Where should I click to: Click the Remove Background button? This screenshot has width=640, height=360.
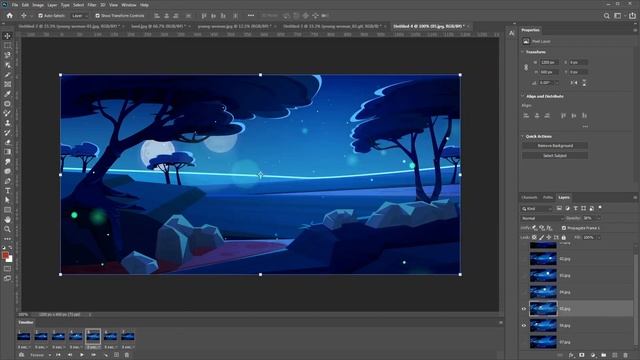click(555, 146)
